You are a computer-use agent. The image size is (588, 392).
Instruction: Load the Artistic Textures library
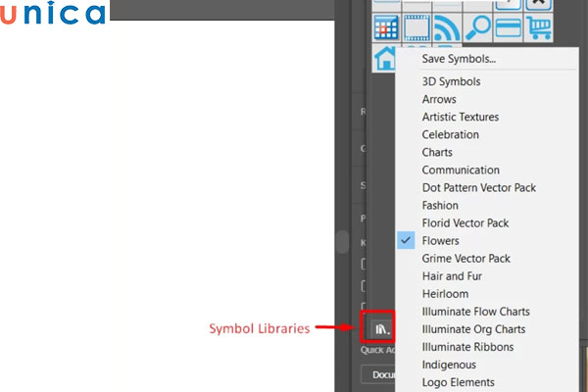coord(461,118)
